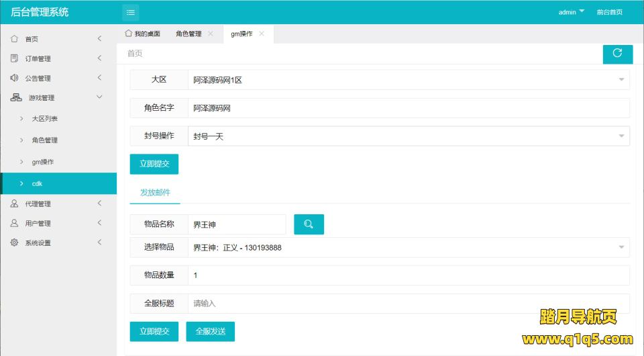644x356 pixels.
Task: Open 公告管理 in the sidebar
Action: pos(38,78)
